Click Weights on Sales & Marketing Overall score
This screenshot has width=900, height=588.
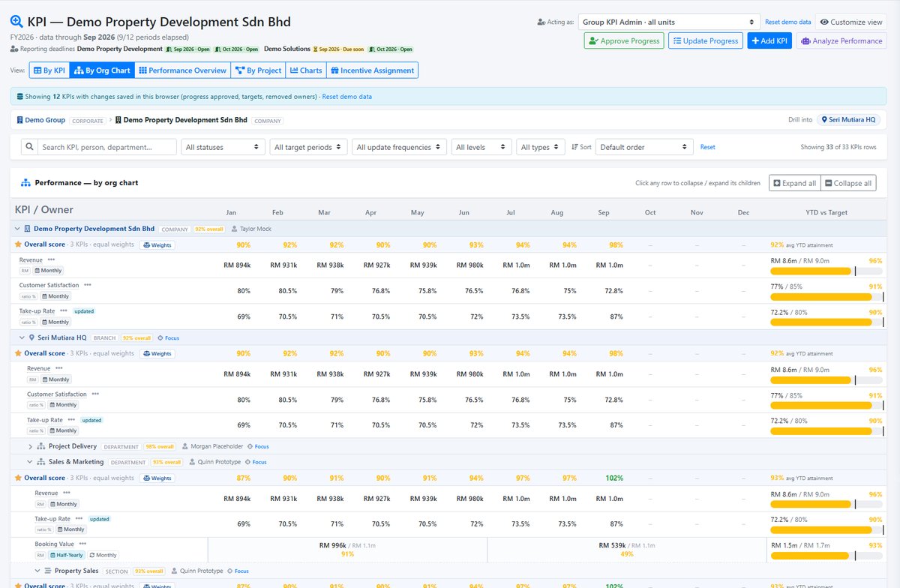coord(157,478)
